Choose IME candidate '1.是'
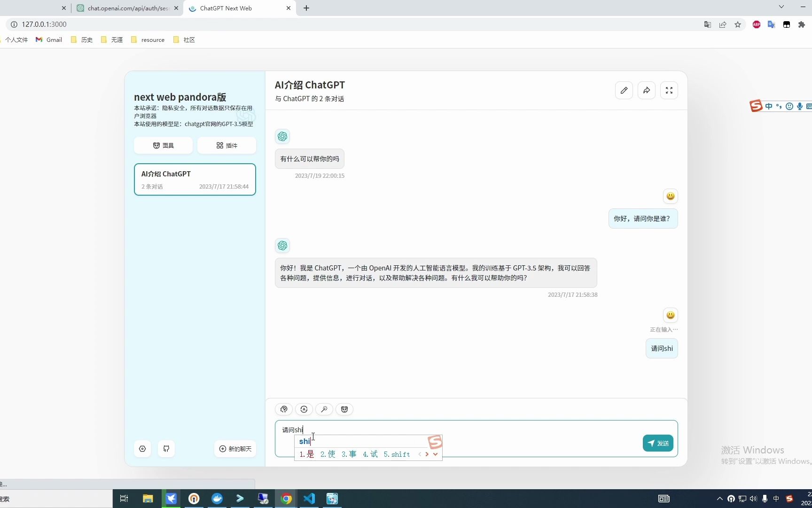812x508 pixels. [307, 454]
